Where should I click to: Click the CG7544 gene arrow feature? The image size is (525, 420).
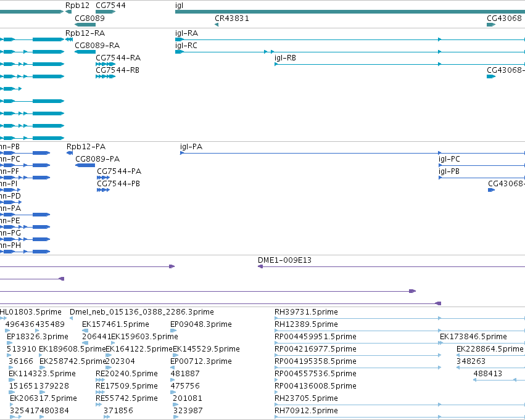(105, 12)
